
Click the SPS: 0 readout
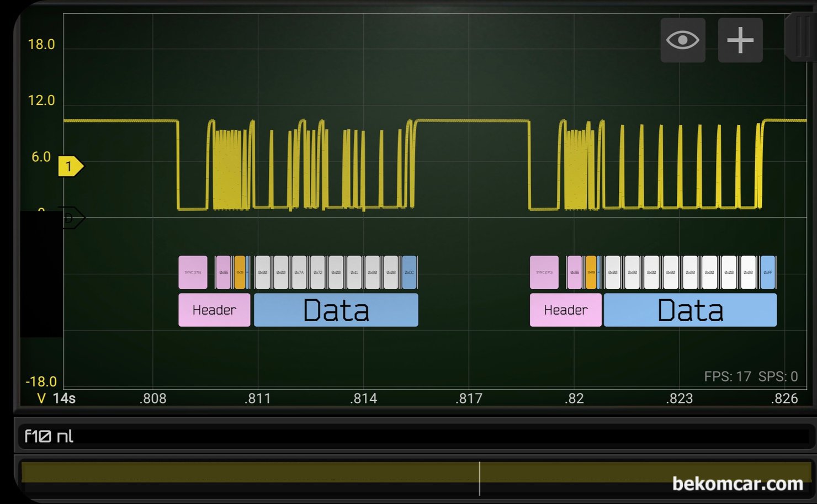(x=778, y=376)
